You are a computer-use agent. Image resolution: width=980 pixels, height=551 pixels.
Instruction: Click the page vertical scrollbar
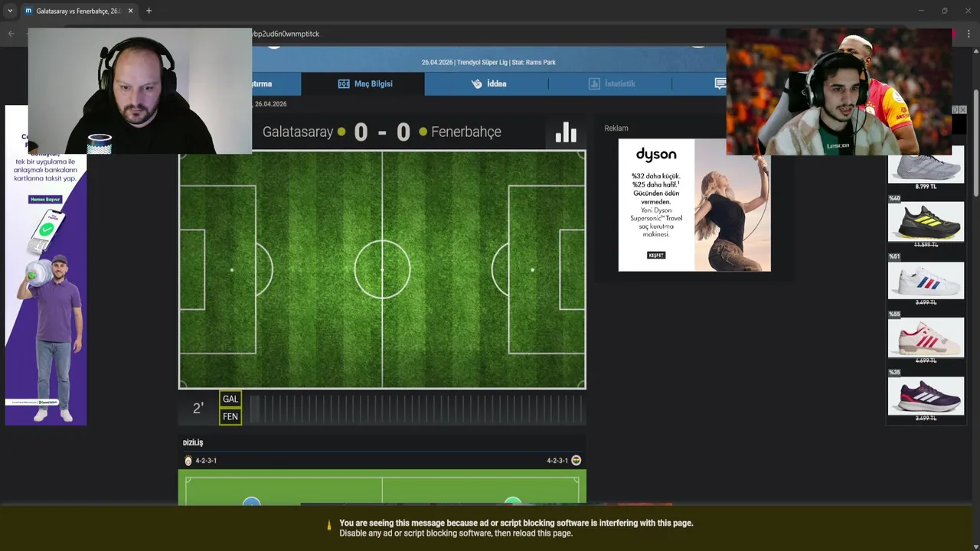click(x=975, y=142)
